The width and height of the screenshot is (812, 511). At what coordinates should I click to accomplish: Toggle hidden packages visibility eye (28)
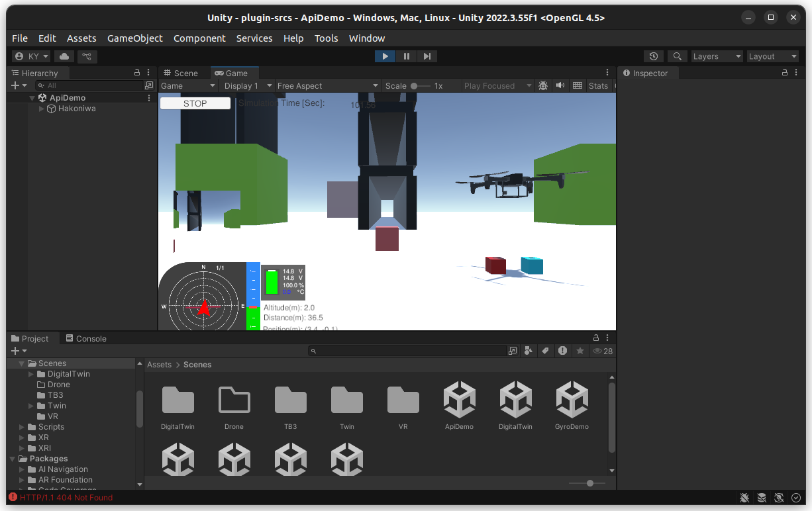[x=603, y=351]
